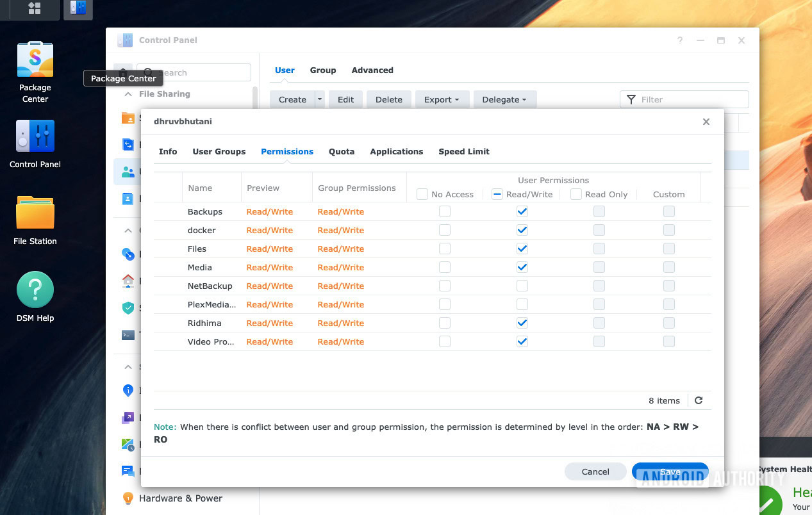Enable Read/Write for NetBackup folder
This screenshot has width=812, height=515.
[522, 286]
